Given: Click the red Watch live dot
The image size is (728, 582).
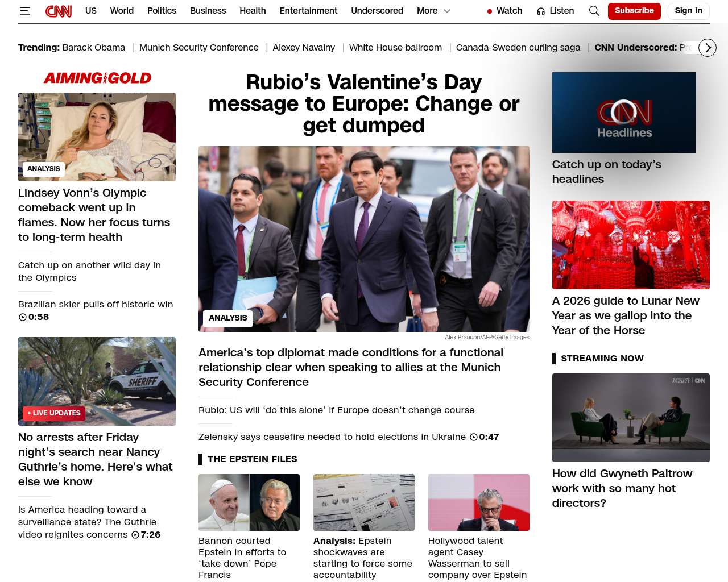Looking at the screenshot, I should 490,11.
